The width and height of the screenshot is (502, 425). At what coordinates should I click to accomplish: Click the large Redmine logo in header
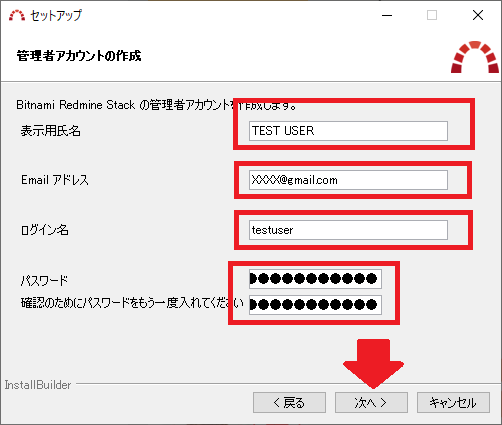(x=475, y=57)
